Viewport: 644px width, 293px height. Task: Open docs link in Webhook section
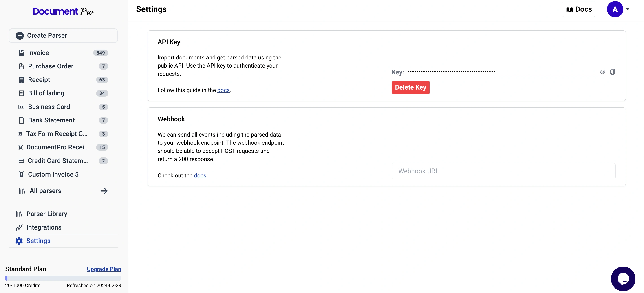(200, 176)
